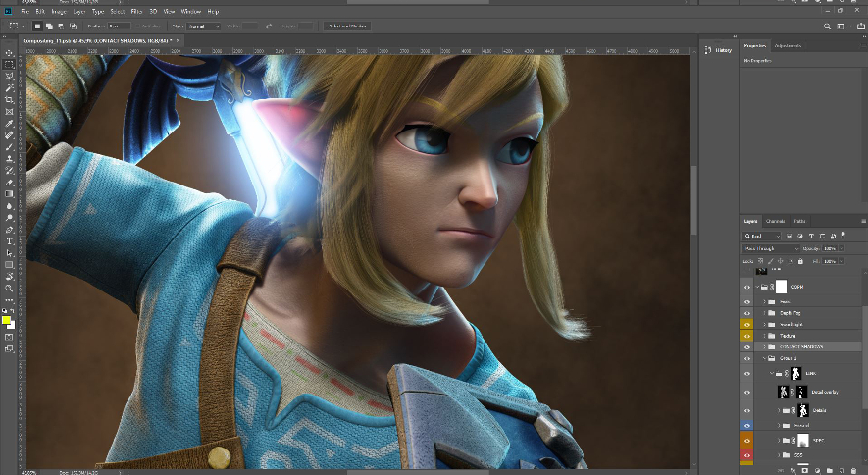Open the layer filter Kind dropdown
Screen dimensions: 868x475
tap(762, 236)
